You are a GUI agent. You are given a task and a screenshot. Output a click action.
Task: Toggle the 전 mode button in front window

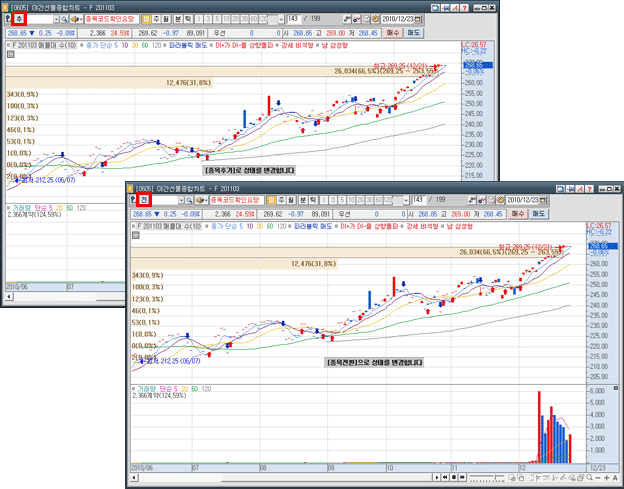point(143,200)
